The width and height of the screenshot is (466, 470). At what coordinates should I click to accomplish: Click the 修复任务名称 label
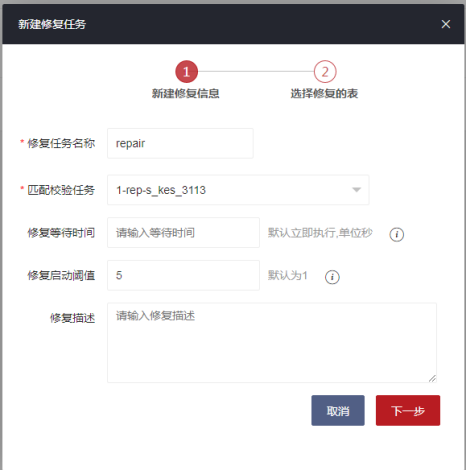tap(61, 143)
